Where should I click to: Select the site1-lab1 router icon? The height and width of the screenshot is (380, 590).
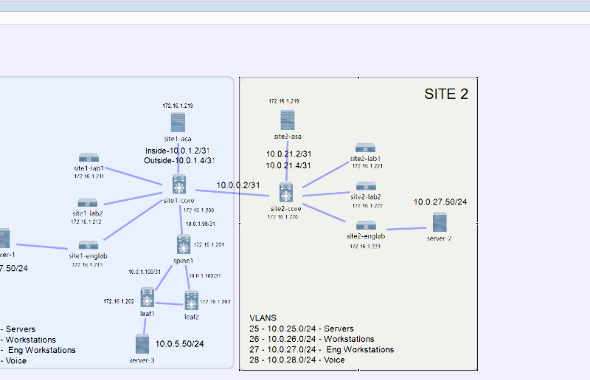pyautogui.click(x=89, y=158)
